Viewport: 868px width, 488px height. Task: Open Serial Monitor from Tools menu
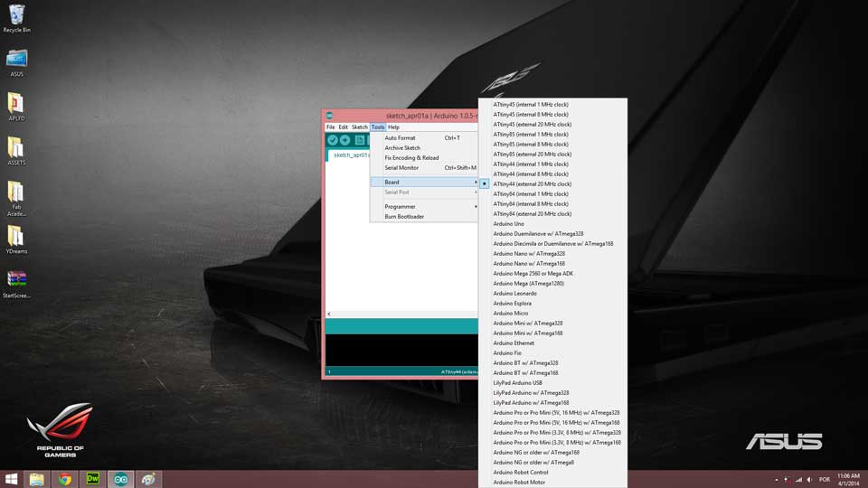pos(423,168)
